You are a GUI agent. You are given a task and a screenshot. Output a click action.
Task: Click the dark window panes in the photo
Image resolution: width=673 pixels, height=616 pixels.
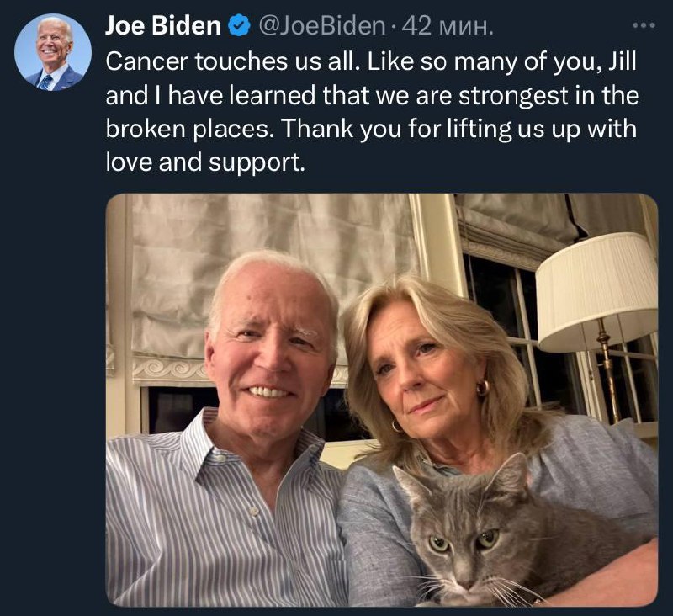[x=505, y=303]
